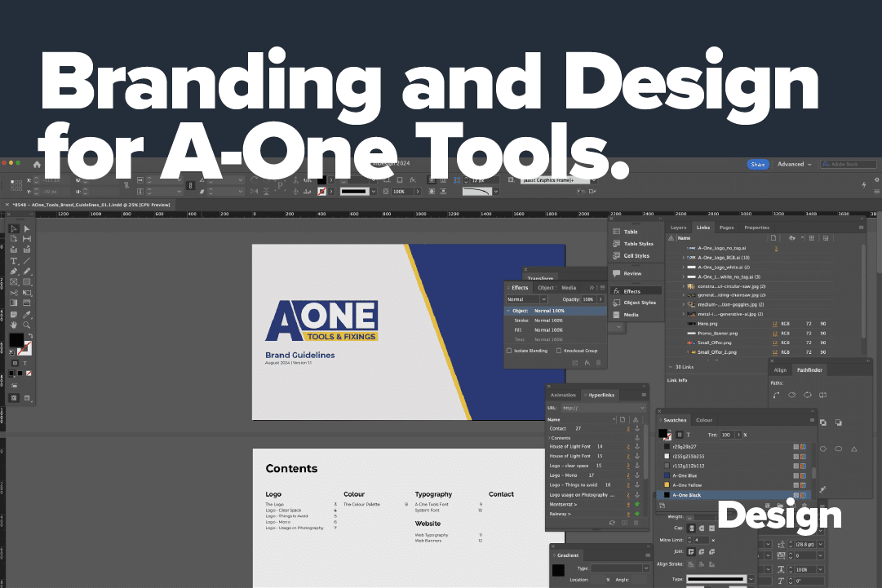Click the Share button
The image size is (882, 588).
coord(758,164)
